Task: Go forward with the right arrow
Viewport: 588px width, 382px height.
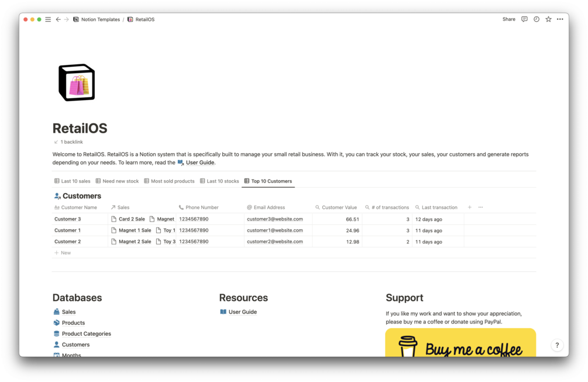Action: 66,19
